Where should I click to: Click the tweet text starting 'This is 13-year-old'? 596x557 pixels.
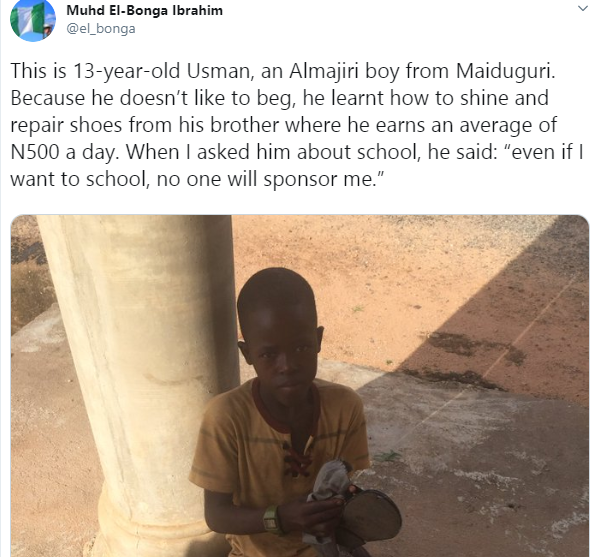296,125
